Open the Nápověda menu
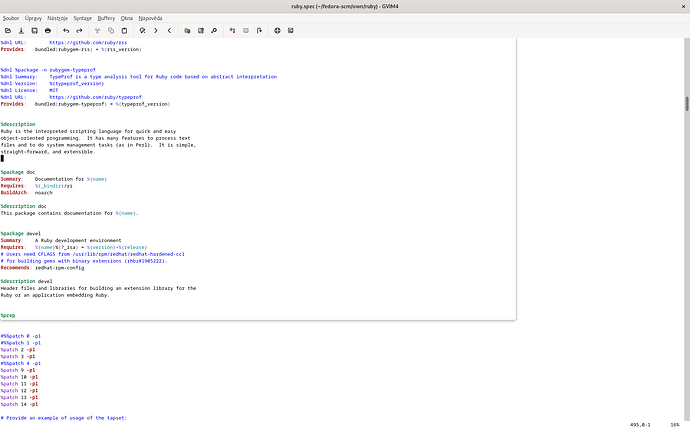The width and height of the screenshot is (690, 431). (x=150, y=18)
